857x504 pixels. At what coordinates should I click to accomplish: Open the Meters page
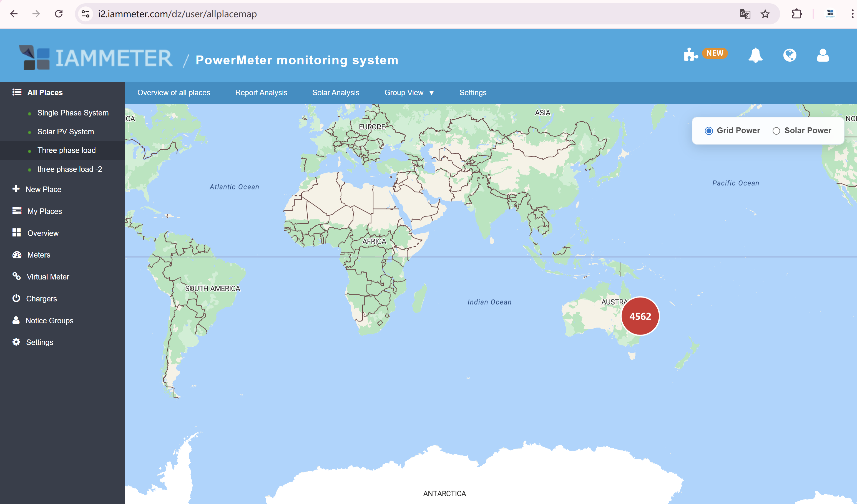click(39, 255)
